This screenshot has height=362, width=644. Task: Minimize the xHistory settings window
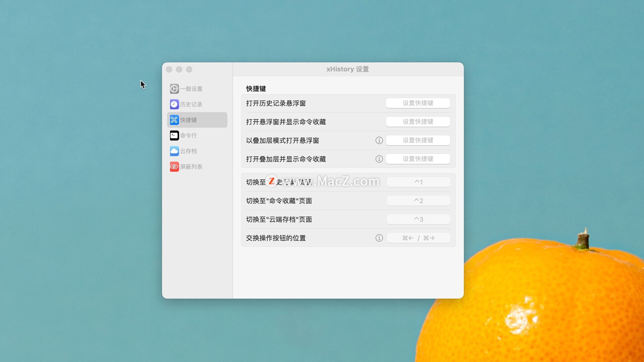tap(179, 69)
